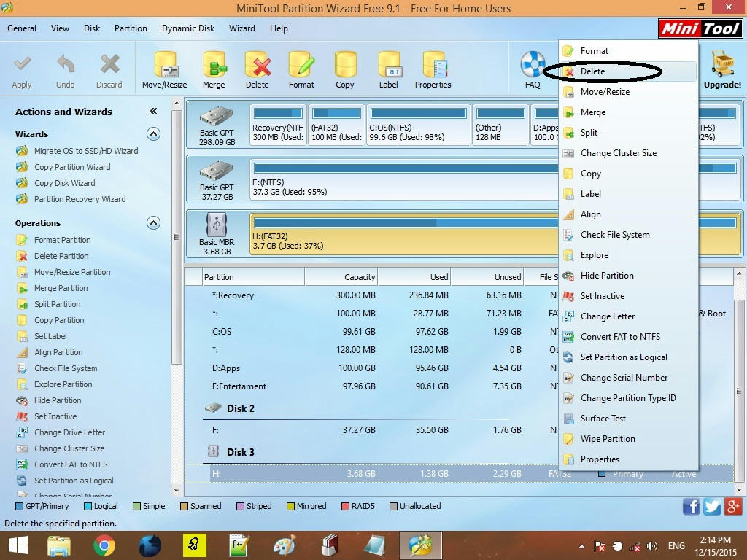Select the Basic GPT 298.09 GB disk icon
747x560 pixels.
pos(217,117)
